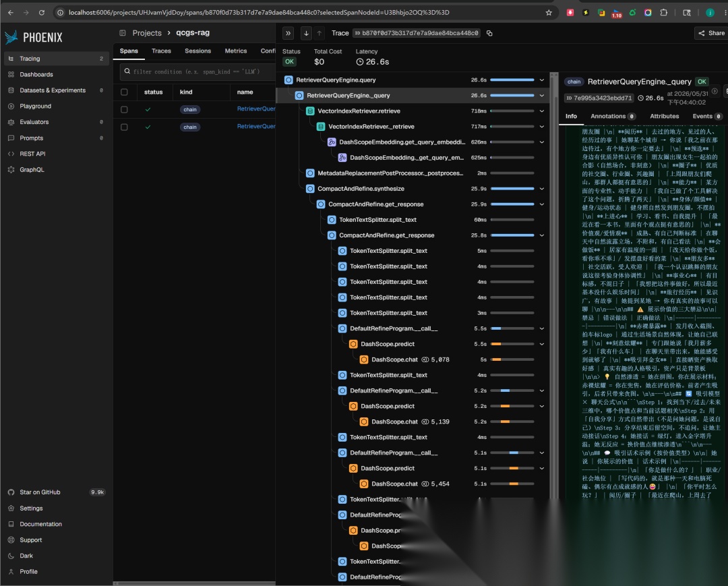Collapse DashScopeEmbedding.get_query_embedding span

click(x=542, y=142)
